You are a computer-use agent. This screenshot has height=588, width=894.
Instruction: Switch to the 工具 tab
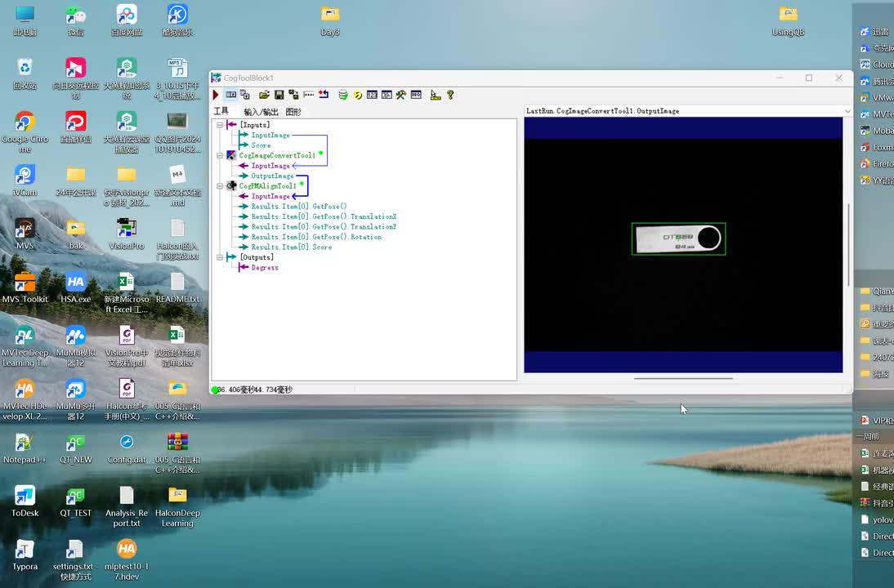(221, 111)
